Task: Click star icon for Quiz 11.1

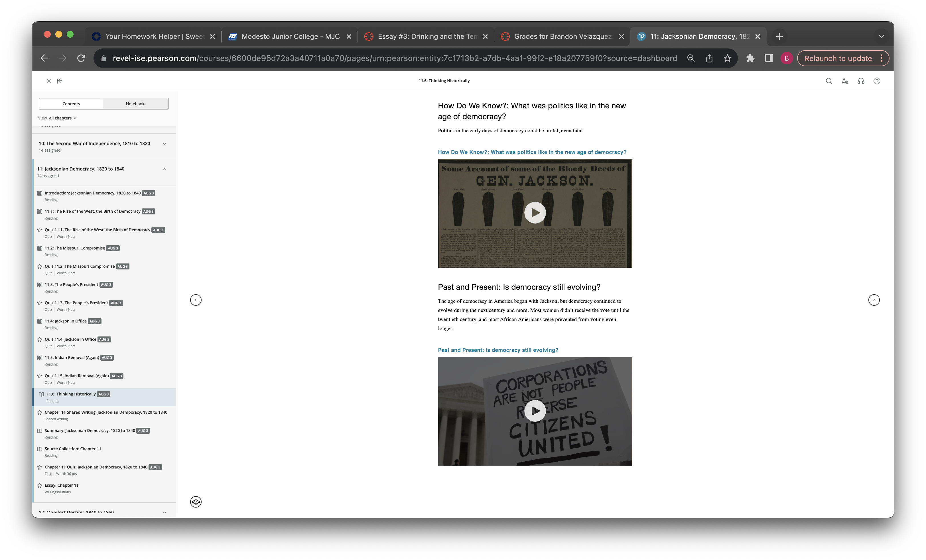Action: click(x=39, y=230)
